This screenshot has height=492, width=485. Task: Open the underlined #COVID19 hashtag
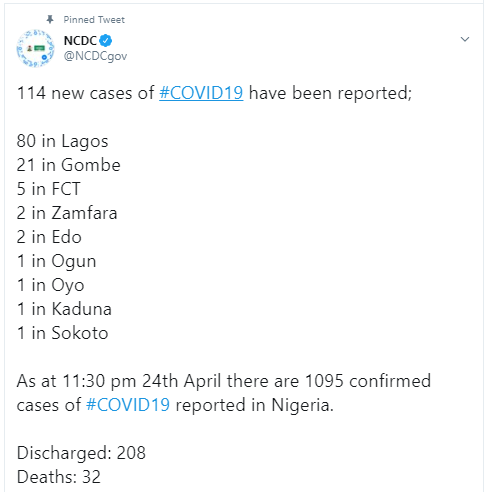201,93
